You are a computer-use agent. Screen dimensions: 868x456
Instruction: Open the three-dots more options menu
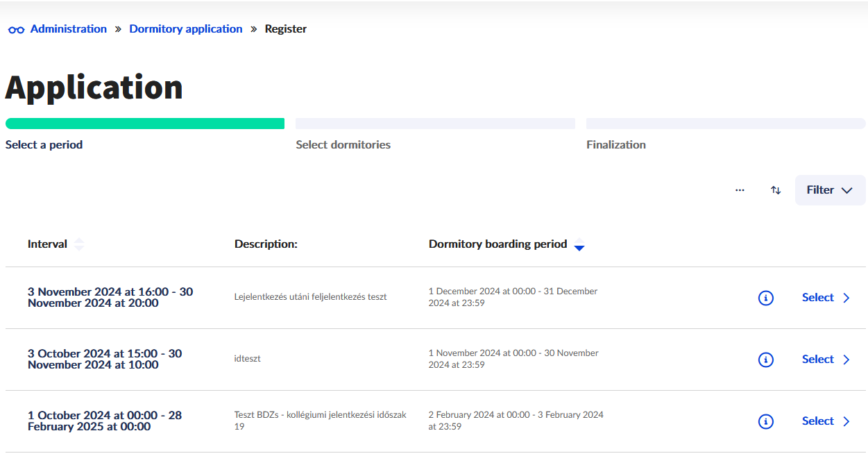740,190
